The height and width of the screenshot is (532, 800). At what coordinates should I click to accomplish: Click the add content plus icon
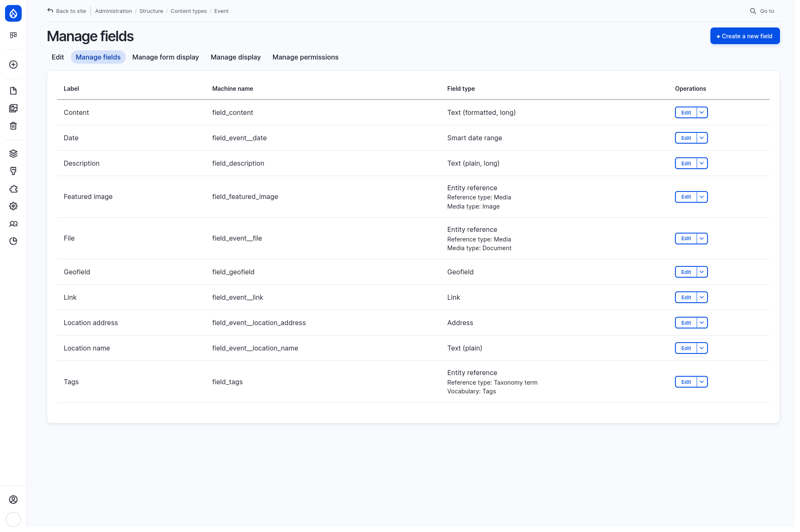(x=13, y=65)
